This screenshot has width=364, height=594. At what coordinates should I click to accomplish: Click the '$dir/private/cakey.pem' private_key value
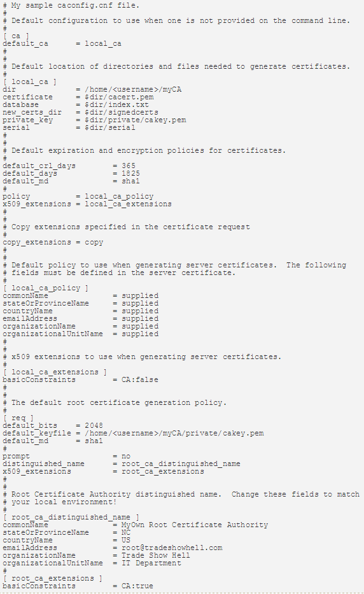(x=135, y=120)
